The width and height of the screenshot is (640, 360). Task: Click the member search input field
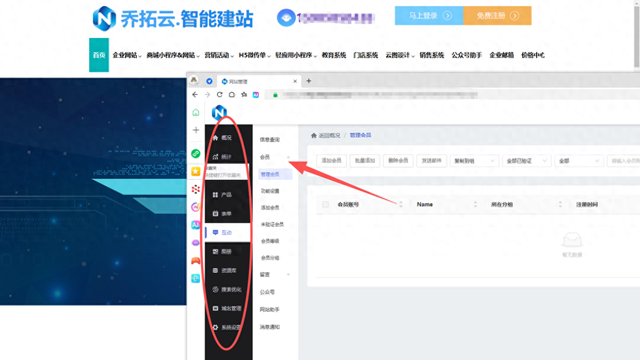click(624, 161)
